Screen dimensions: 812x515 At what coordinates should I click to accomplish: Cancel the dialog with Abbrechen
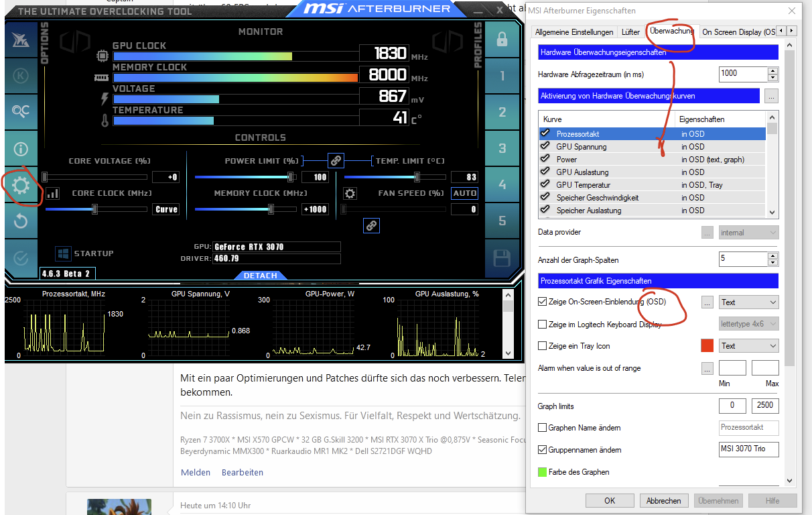[x=663, y=501]
